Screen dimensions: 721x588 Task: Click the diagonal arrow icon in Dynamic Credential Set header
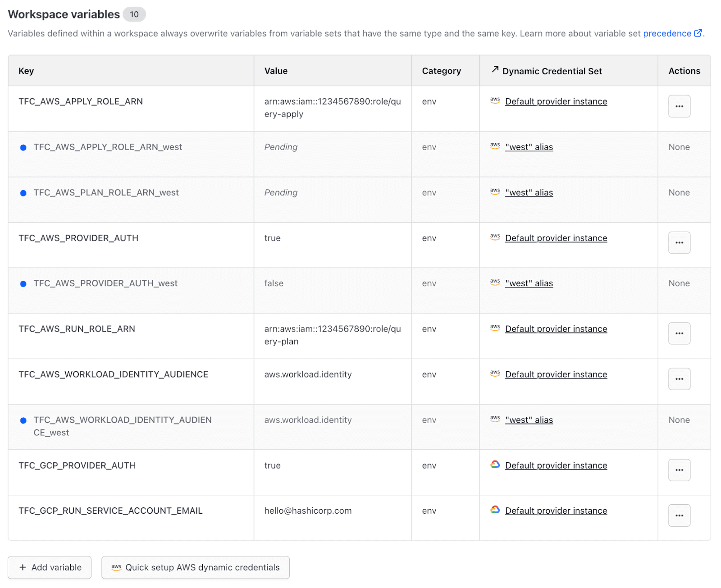(x=495, y=70)
